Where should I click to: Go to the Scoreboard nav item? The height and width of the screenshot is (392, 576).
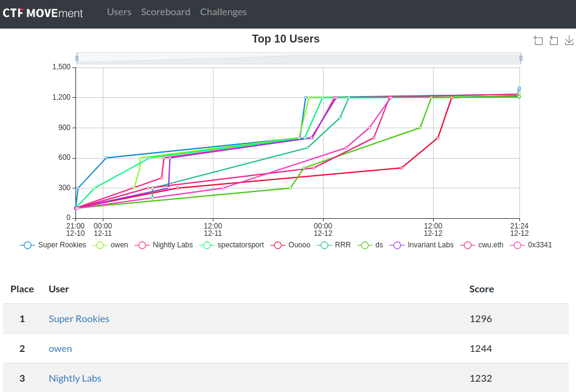pos(165,12)
